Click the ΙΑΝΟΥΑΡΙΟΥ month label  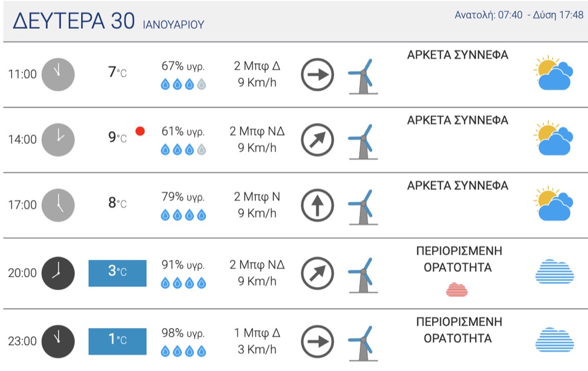(x=173, y=25)
